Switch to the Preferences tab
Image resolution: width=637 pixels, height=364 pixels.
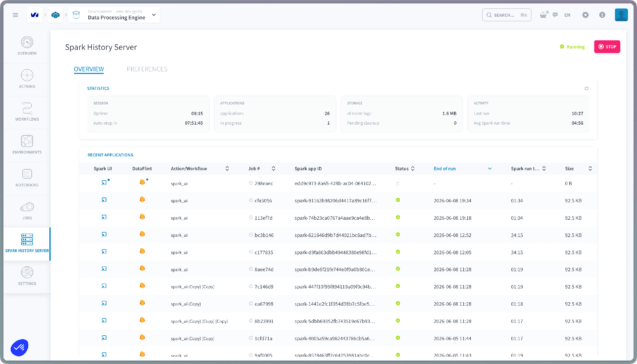(x=147, y=69)
